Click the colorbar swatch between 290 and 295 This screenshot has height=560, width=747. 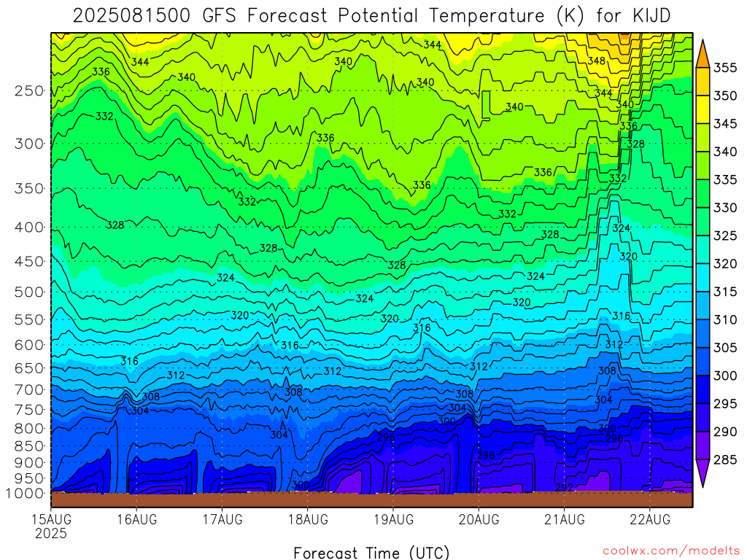703,418
